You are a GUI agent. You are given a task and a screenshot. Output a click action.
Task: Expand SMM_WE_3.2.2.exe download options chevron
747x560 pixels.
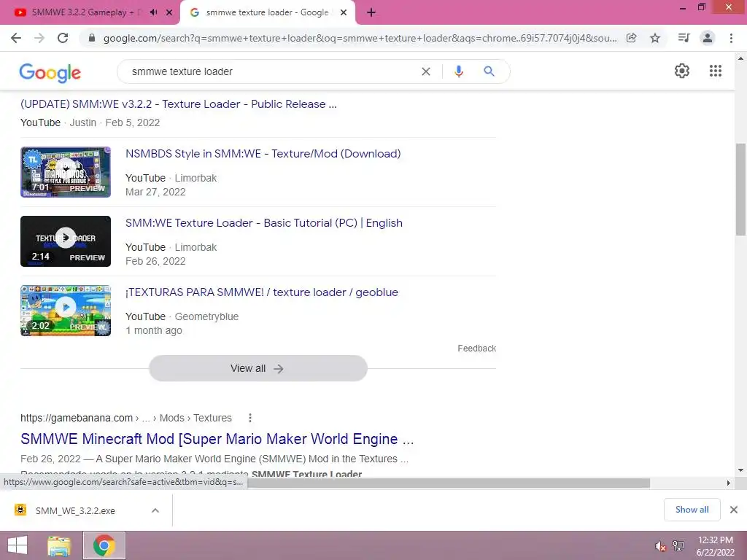click(x=155, y=511)
